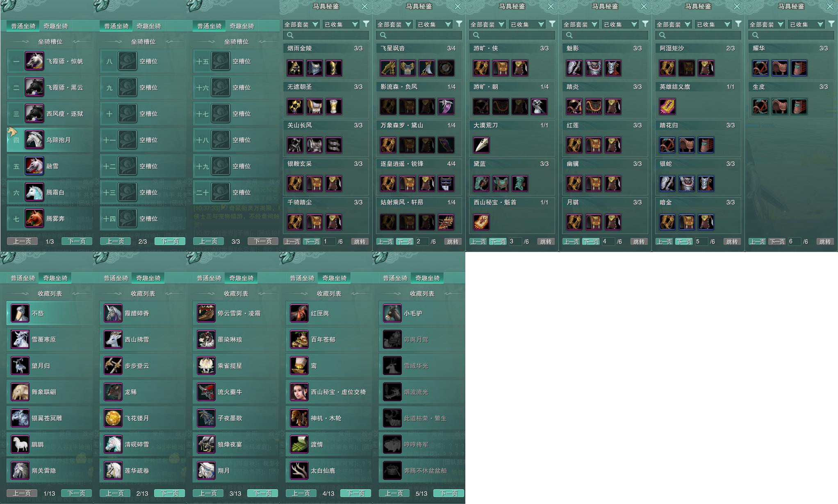This screenshot has height=504, width=838.
Task: Click 奇趣坐骑 tab in page 5/13 panel
Action: [427, 278]
